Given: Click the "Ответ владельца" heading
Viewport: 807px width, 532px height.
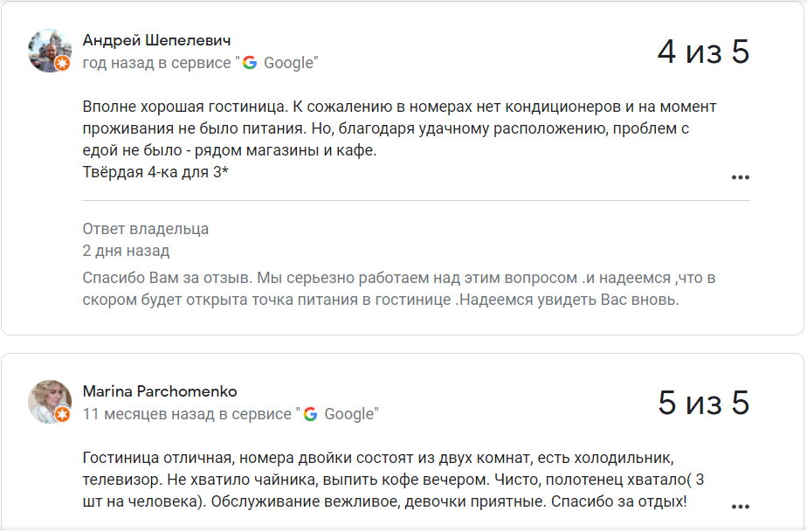Looking at the screenshot, I should (146, 229).
